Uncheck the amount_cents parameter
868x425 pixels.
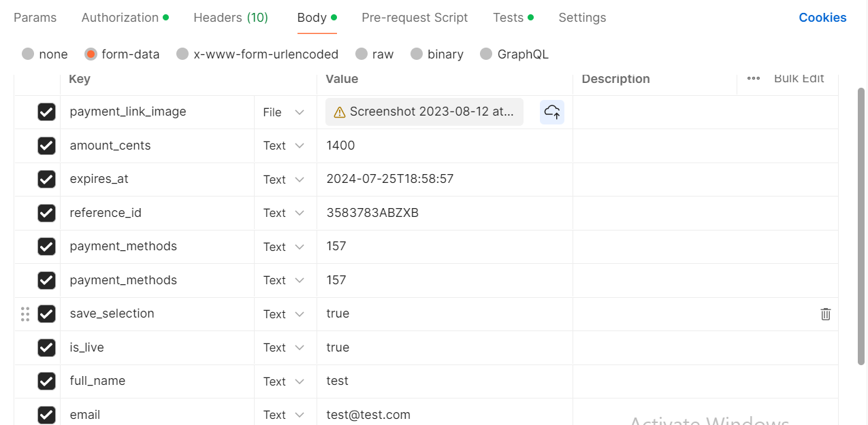pyautogui.click(x=46, y=146)
